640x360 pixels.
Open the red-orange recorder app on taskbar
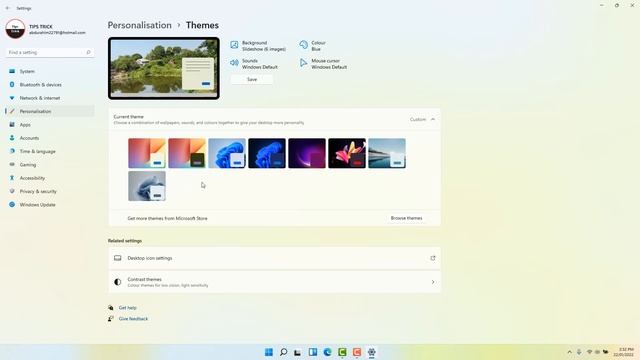(357, 352)
